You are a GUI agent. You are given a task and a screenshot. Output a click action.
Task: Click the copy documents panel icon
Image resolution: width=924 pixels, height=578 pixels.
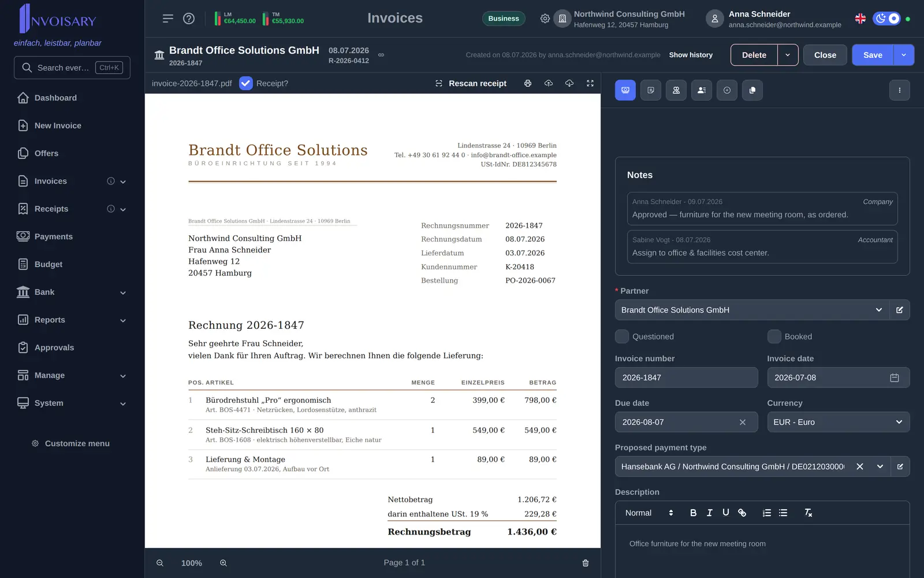pos(752,90)
